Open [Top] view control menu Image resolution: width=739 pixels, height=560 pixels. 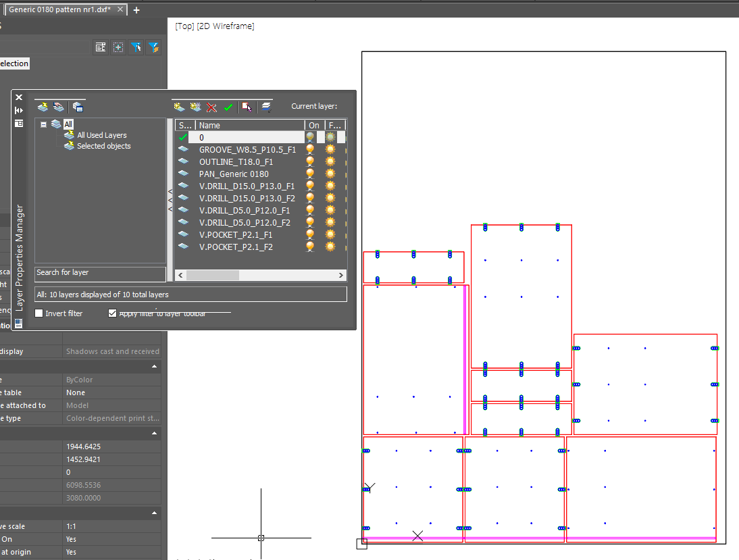[x=184, y=26]
